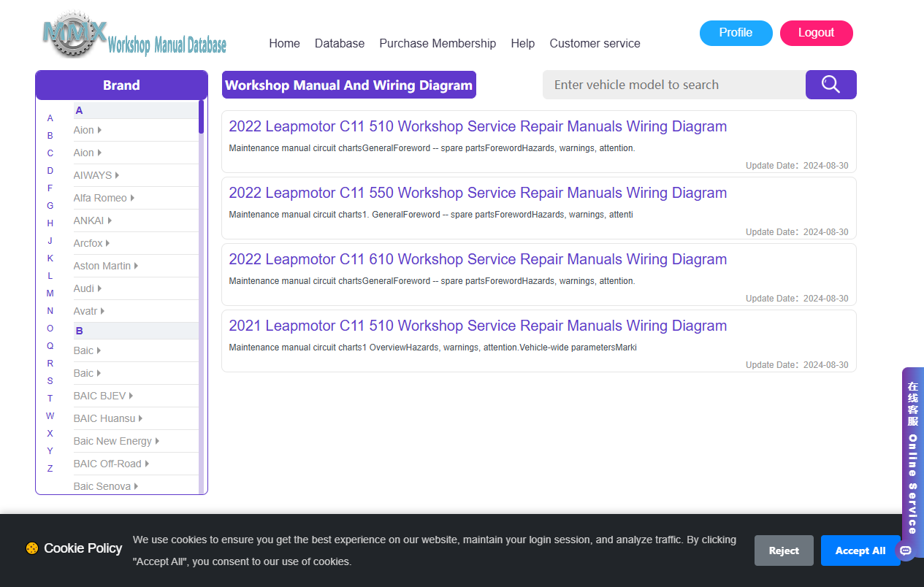
Task: Focus the vehicle model search field
Action: point(674,85)
